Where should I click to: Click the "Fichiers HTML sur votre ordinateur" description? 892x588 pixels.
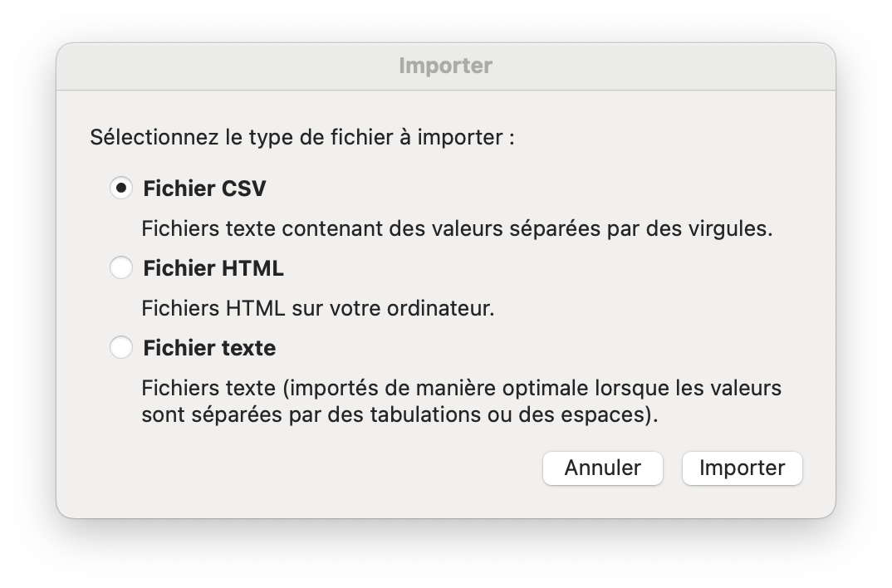pos(317,308)
